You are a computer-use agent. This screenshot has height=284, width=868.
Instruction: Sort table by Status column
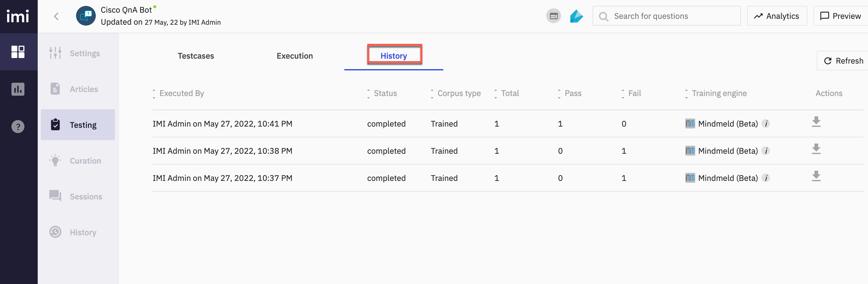click(382, 94)
